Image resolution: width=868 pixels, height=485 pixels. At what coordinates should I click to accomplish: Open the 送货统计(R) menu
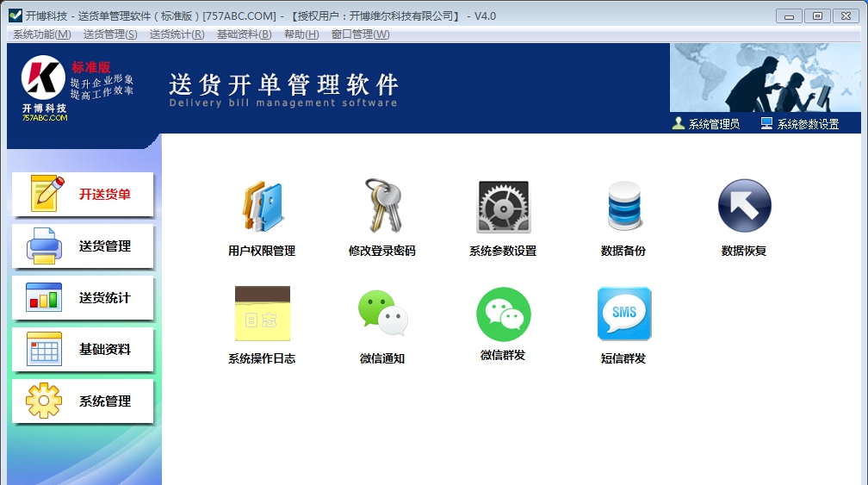(x=177, y=34)
